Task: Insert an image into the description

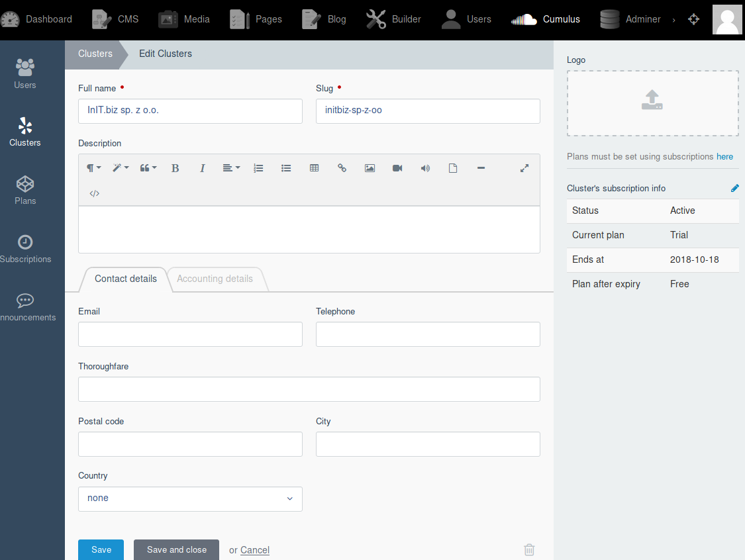Action: 370,168
